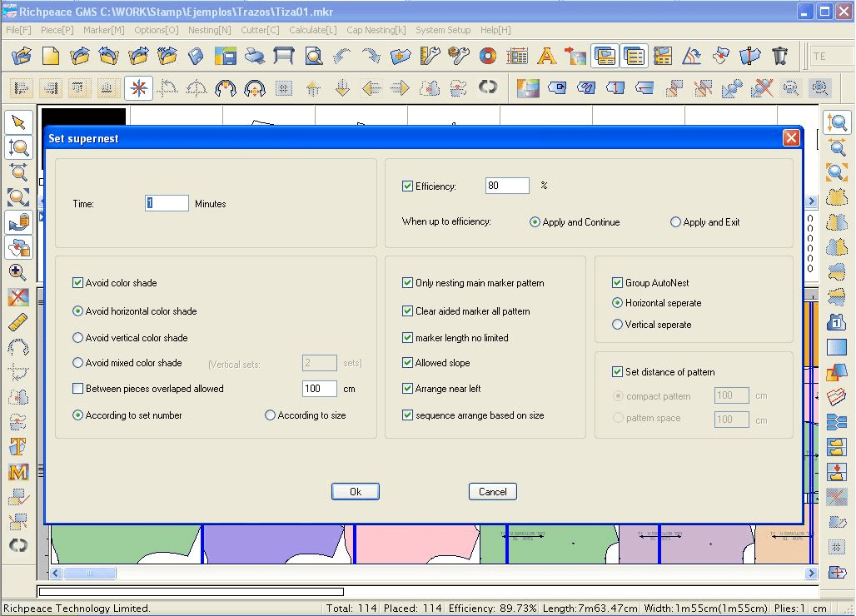Select the arrow pointer tool

point(18,122)
